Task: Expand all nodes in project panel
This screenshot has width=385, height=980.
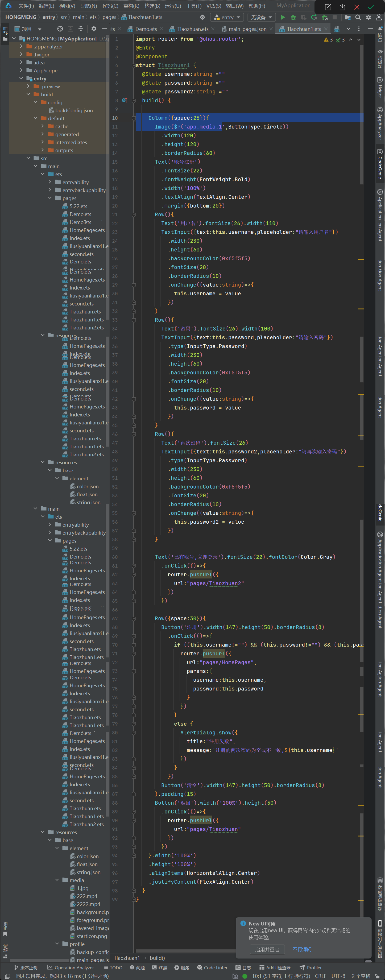Action: (71, 29)
